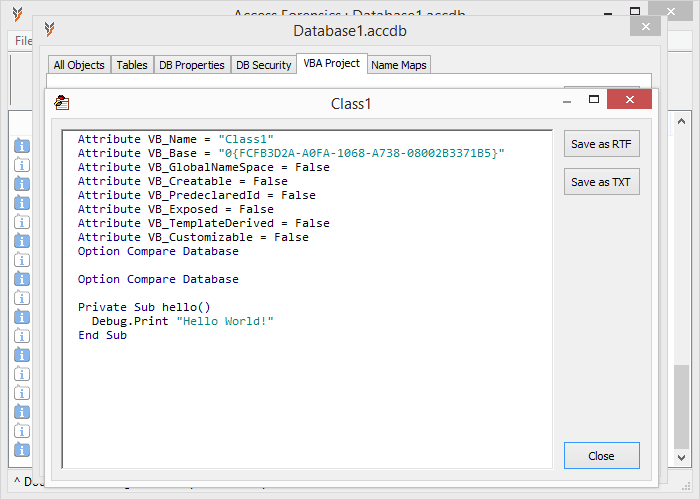This screenshot has width=700, height=500.
Task: Click the VB_PredeclaredId = False line
Action: (196, 195)
